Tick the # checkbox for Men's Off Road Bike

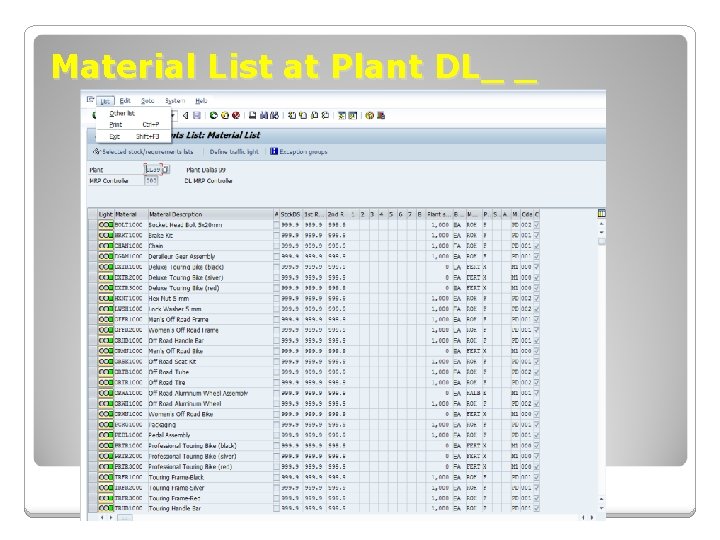276,351
